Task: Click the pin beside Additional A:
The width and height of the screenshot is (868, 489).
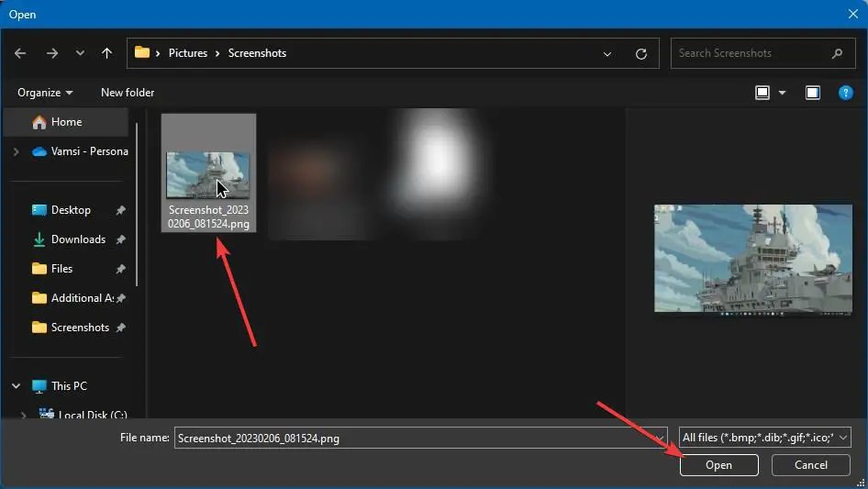Action: coord(121,298)
